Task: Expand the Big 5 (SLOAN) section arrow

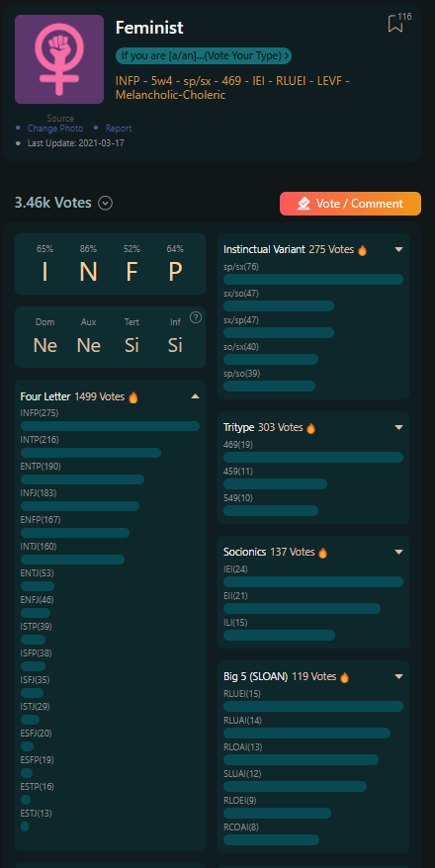Action: (x=398, y=676)
